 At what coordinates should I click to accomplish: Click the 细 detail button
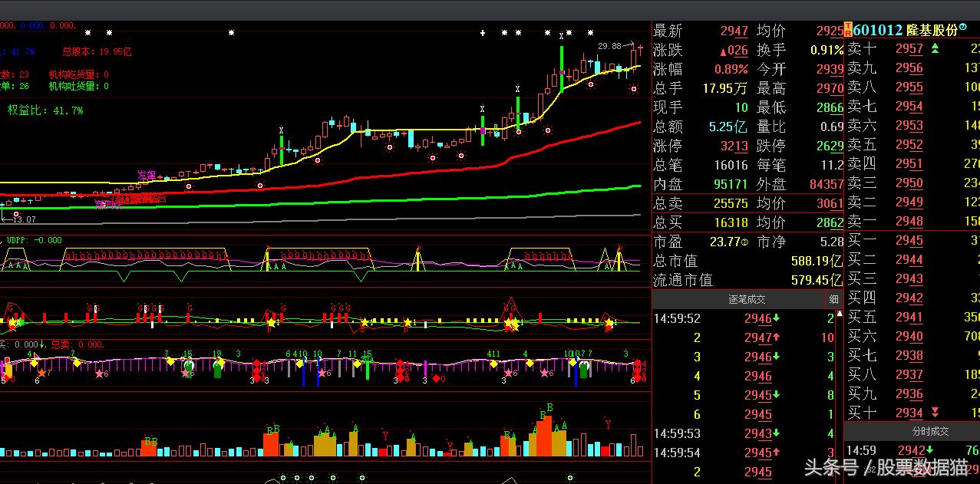834,299
